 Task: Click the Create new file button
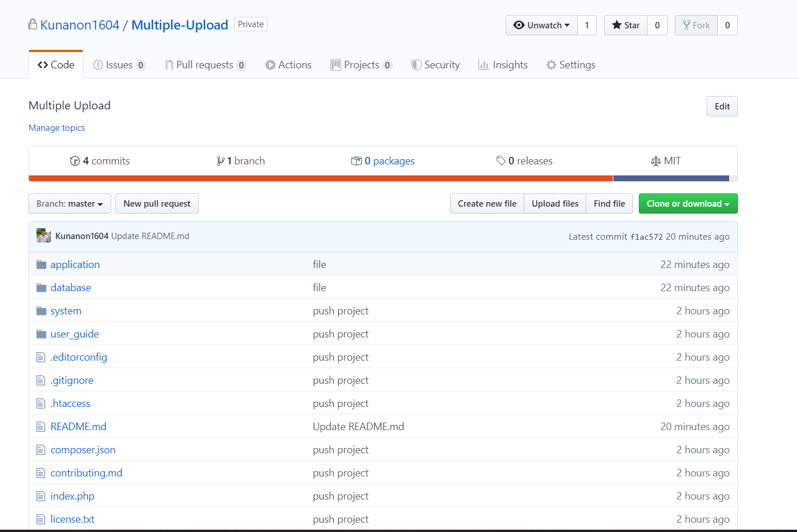[487, 203]
